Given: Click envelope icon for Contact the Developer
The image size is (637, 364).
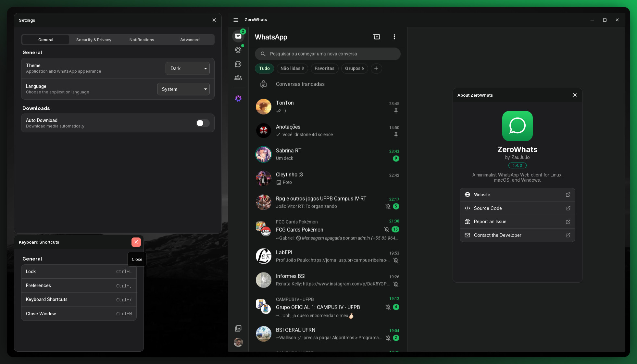Looking at the screenshot, I should (x=468, y=235).
